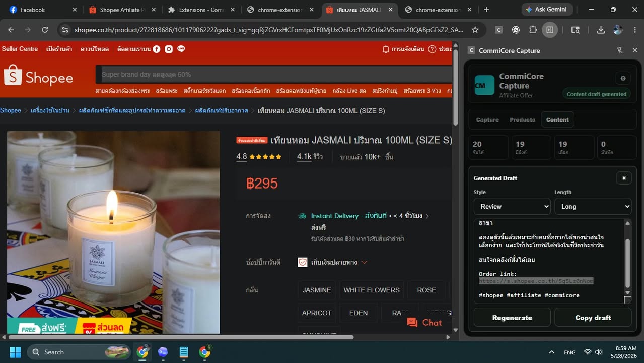
Task: Click the Shopee breadcrumb home link
Action: [11, 110]
